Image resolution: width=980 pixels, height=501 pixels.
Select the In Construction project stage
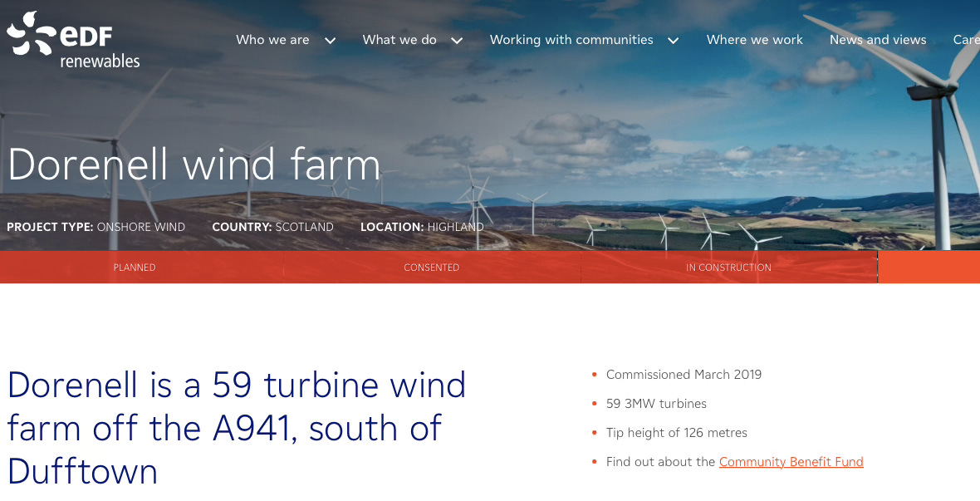[x=728, y=267]
